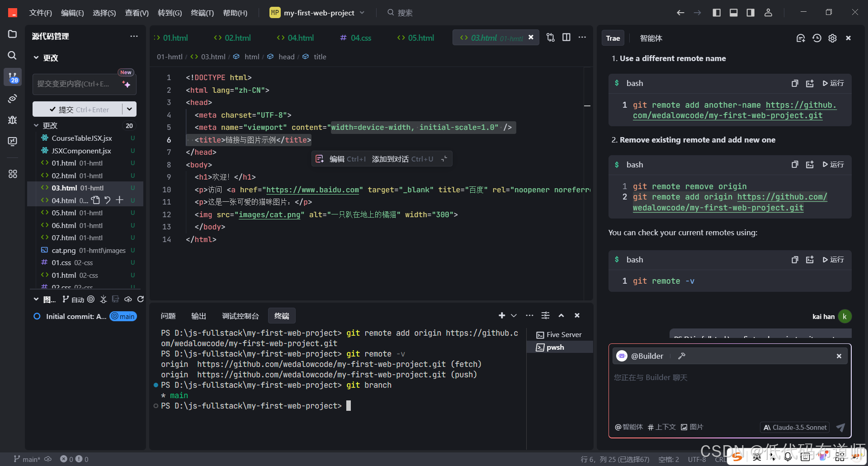
Task: Open the 终端(T) menu
Action: [x=202, y=13]
